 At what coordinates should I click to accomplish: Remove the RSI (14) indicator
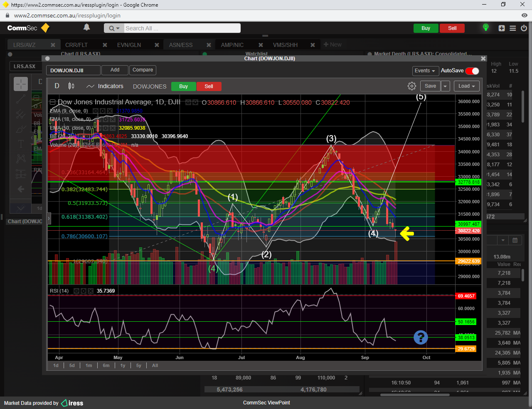click(90, 291)
